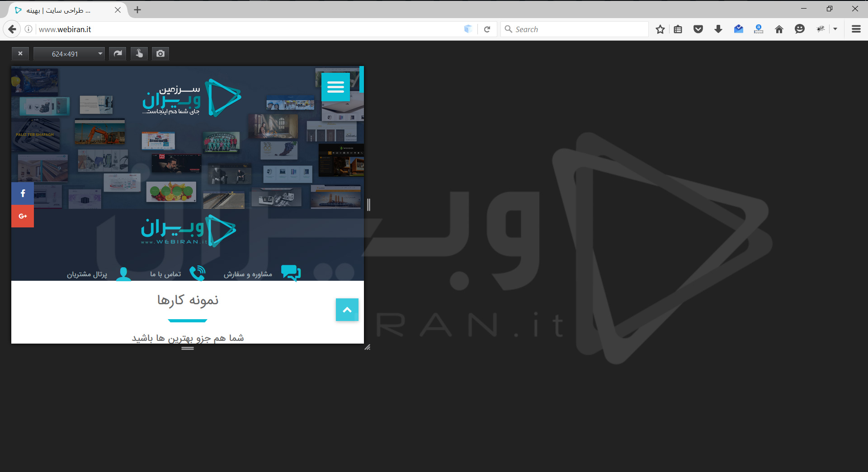
Task: Open the Firefox main hamburger menu
Action: (856, 29)
